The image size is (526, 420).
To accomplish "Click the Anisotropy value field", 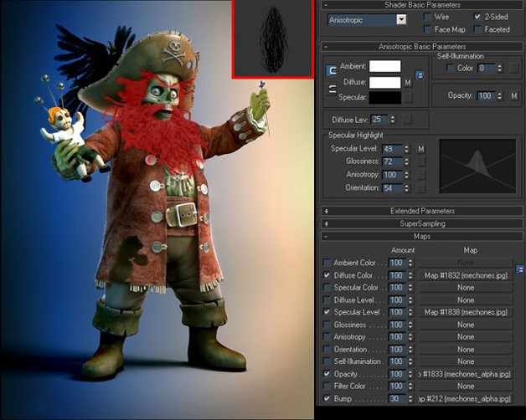I will pyautogui.click(x=392, y=175).
